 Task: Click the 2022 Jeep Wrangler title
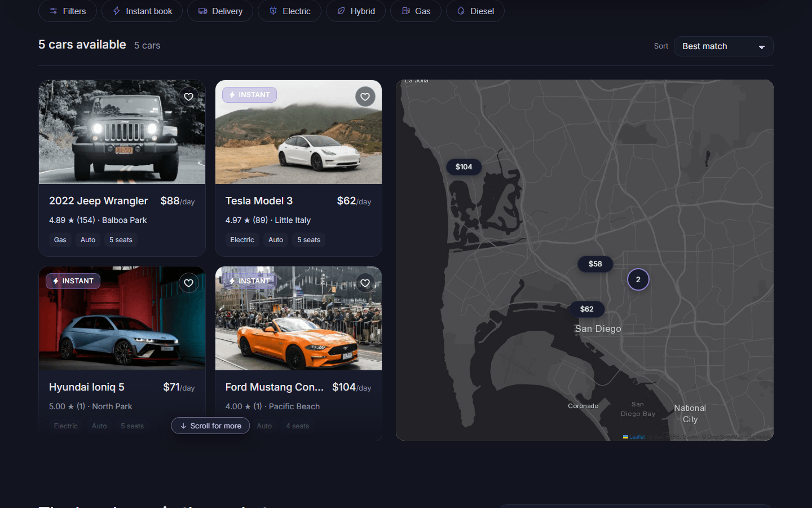click(98, 201)
